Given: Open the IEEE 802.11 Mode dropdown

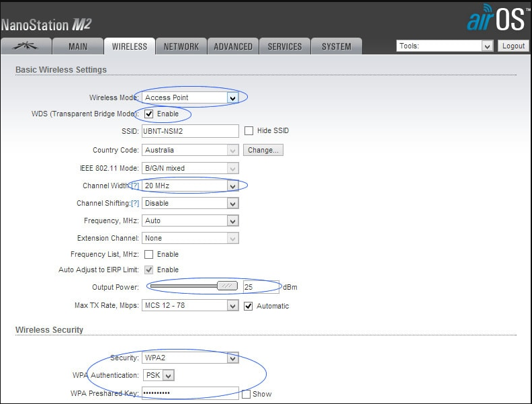Looking at the screenshot, I should tap(190, 168).
